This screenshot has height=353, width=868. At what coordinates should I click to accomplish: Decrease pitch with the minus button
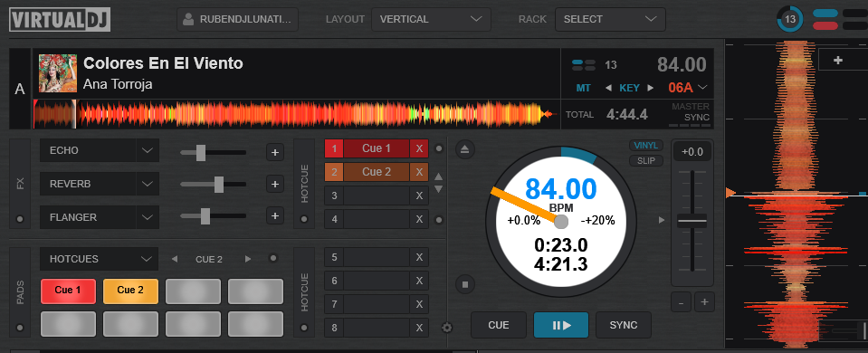681,302
